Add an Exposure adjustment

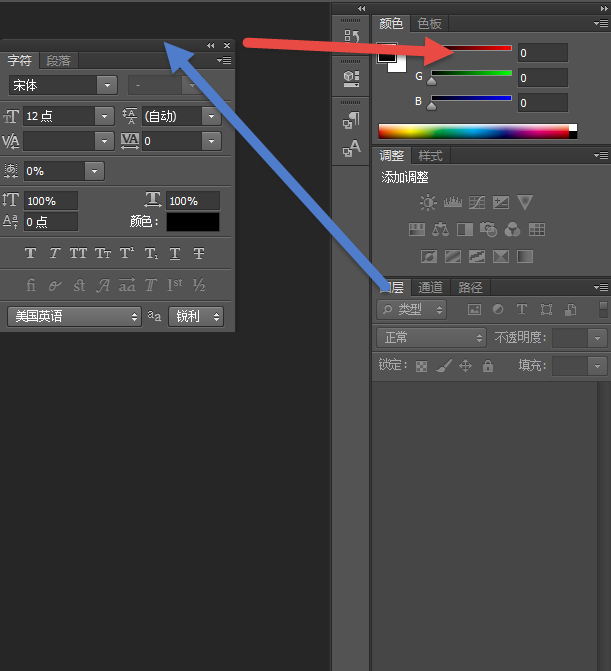click(x=501, y=202)
